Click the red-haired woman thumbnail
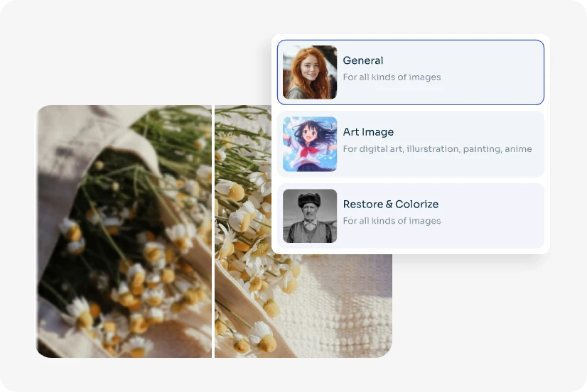The image size is (587, 392). click(x=310, y=72)
